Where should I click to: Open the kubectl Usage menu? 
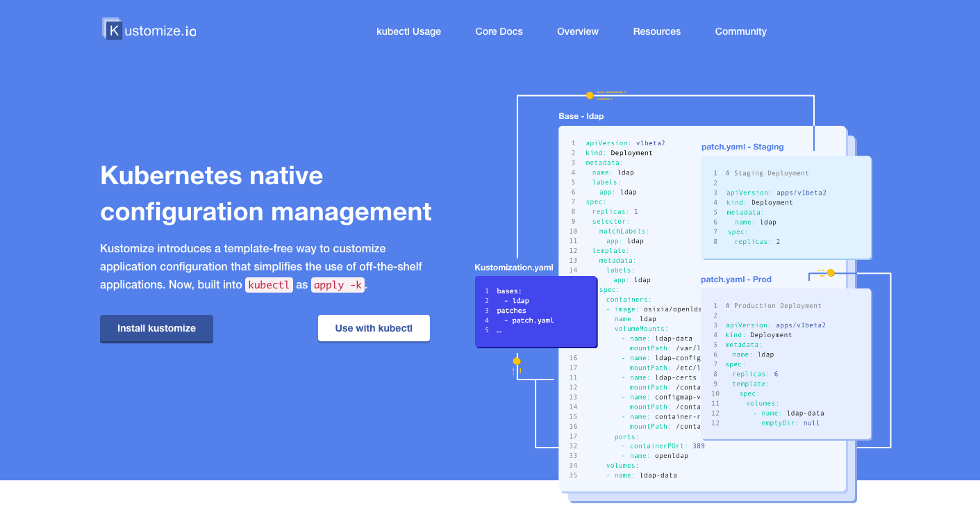tap(408, 31)
